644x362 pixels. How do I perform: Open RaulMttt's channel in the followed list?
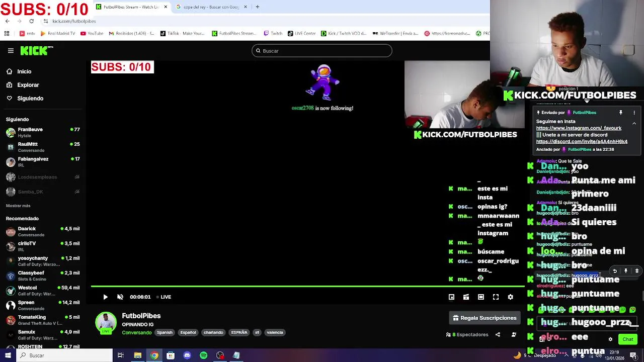43,147
